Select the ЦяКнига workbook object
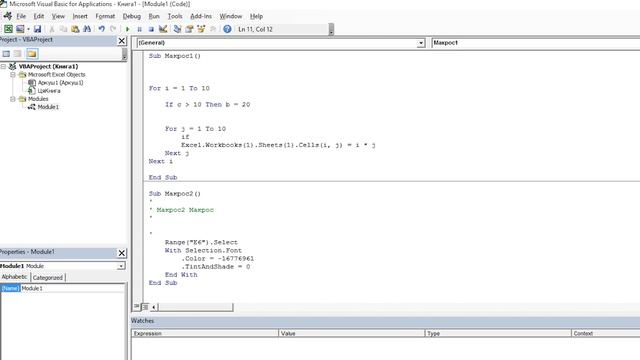The height and width of the screenshot is (360, 640). [x=49, y=91]
